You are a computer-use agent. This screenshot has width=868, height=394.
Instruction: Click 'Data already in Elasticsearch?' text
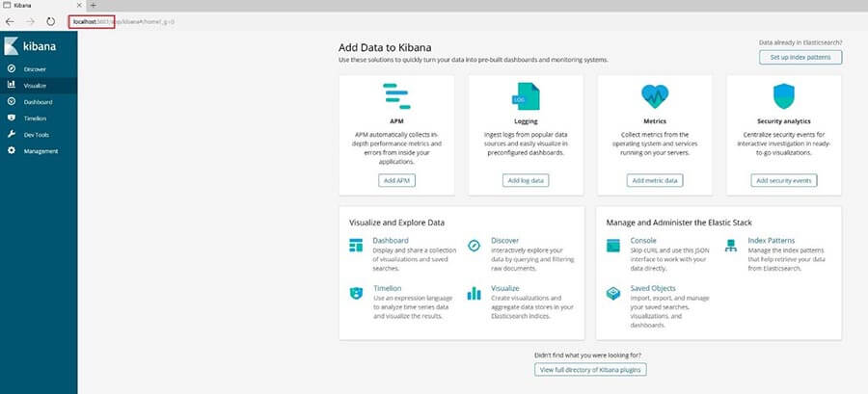pos(800,42)
